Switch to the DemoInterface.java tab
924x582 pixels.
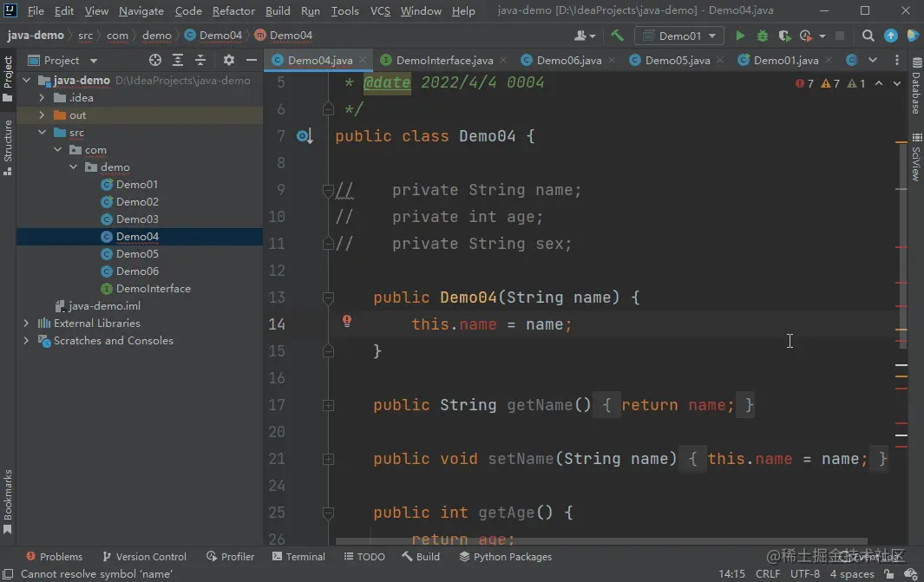tap(443, 61)
